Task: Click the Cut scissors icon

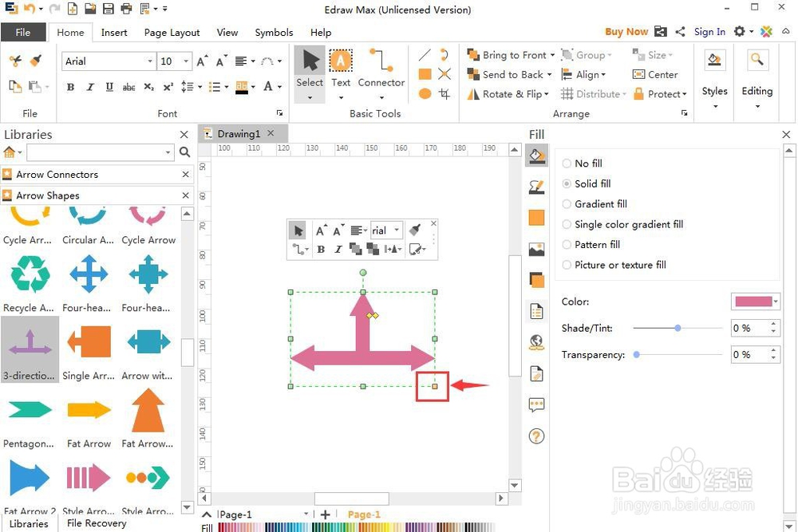Action: 15,61
